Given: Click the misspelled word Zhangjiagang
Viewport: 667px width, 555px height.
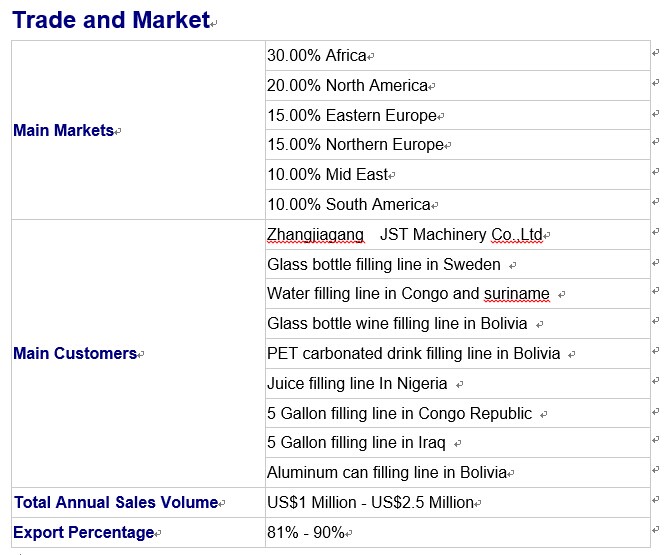Looking at the screenshot, I should click(x=315, y=235).
